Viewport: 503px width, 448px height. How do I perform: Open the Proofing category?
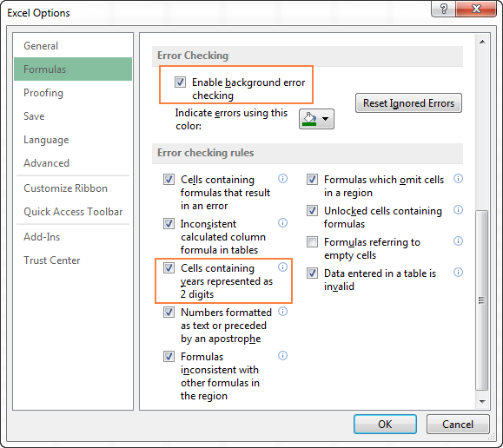tap(73, 93)
